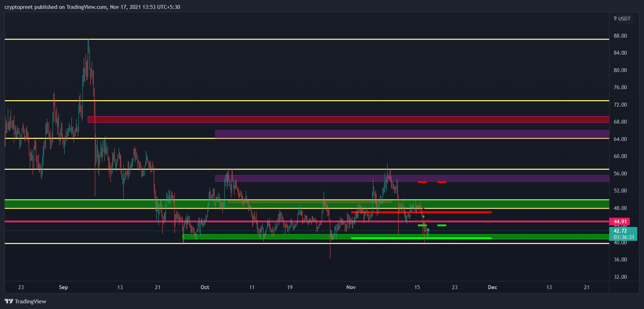644x309 pixels.
Task: Select the dark red supply zone rectangle
Action: [348, 119]
